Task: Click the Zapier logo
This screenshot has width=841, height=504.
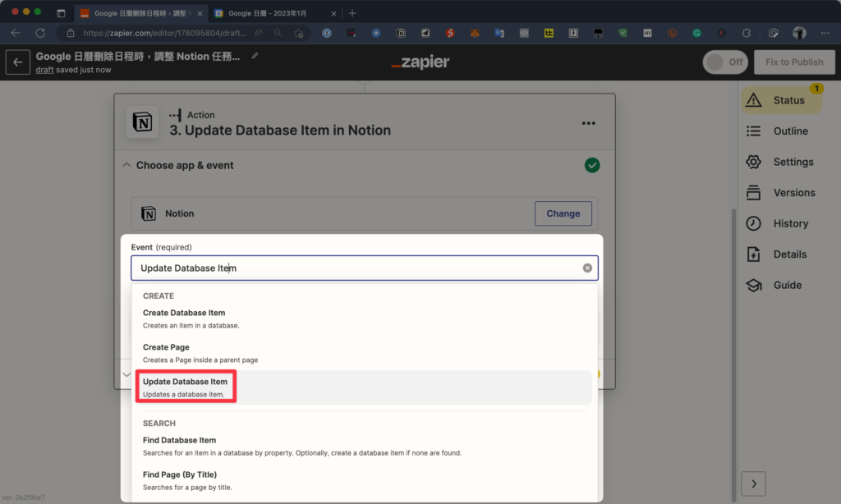Action: (420, 62)
